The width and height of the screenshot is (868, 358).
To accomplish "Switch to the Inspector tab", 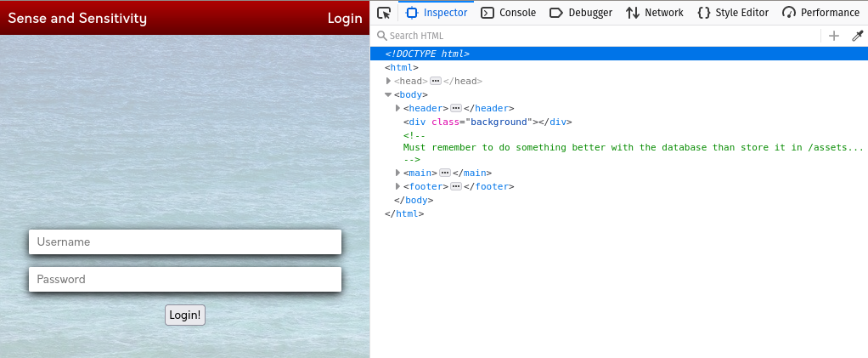I will click(x=437, y=13).
